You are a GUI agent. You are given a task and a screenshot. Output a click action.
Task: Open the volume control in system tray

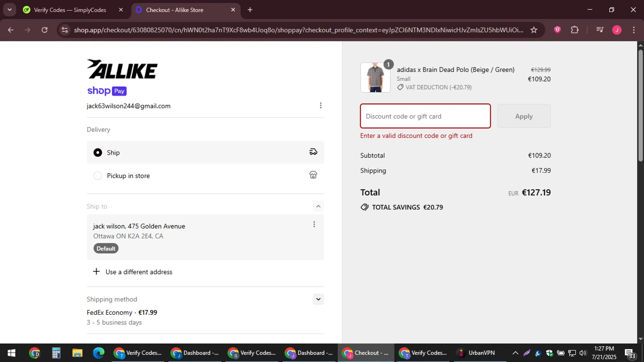tap(583, 353)
